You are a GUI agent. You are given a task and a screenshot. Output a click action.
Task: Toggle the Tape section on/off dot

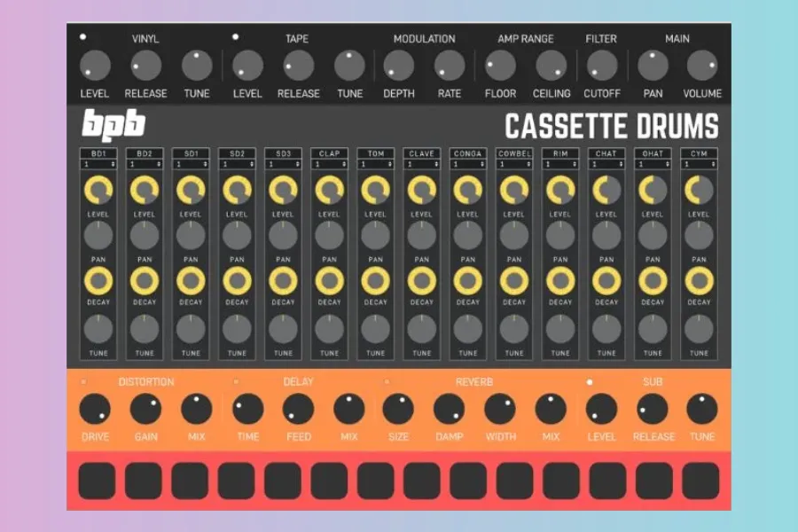coord(235,36)
